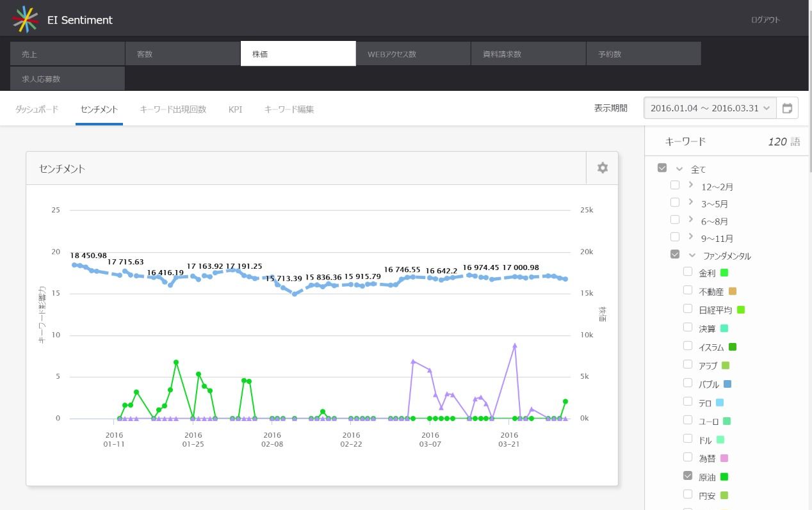The width and height of the screenshot is (812, 510).
Task: Click the 17 000.98 stock price label
Action: (x=521, y=267)
